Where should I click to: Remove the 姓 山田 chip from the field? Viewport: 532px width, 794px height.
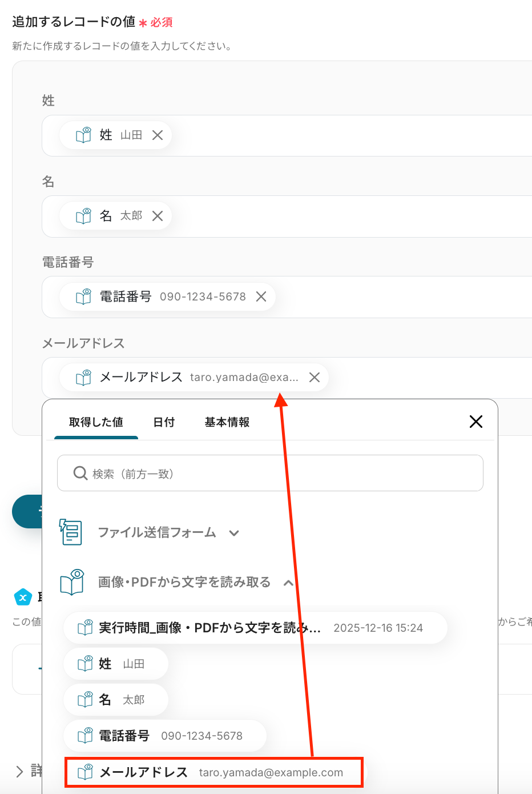point(158,135)
